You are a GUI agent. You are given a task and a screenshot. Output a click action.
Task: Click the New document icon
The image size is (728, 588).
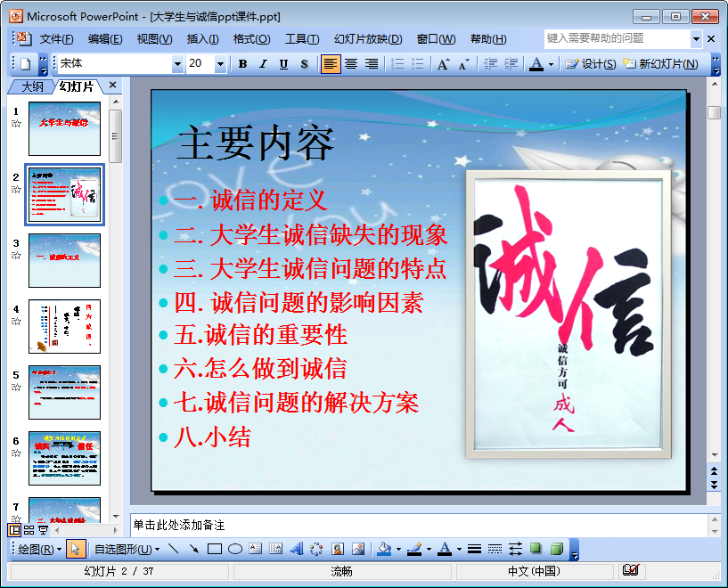pos(26,63)
